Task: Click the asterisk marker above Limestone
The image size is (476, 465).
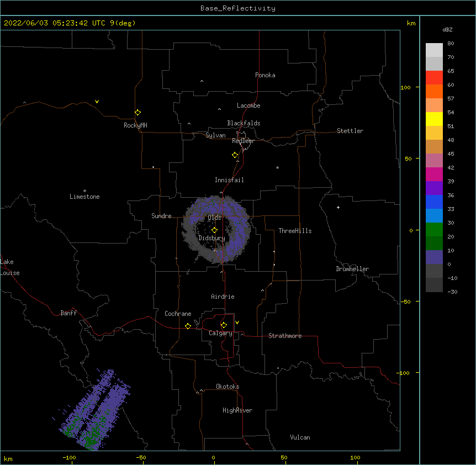Action: click(x=84, y=191)
